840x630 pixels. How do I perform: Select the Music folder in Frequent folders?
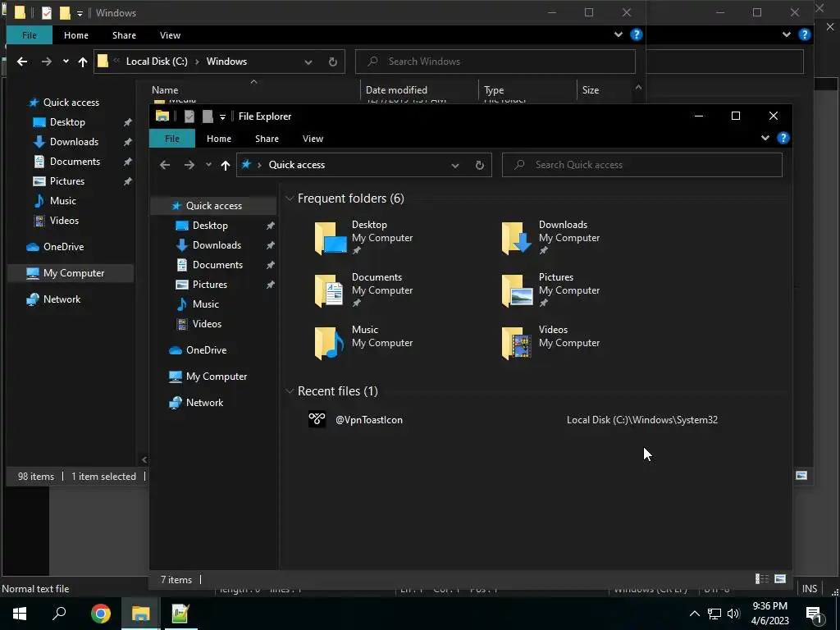(x=364, y=343)
